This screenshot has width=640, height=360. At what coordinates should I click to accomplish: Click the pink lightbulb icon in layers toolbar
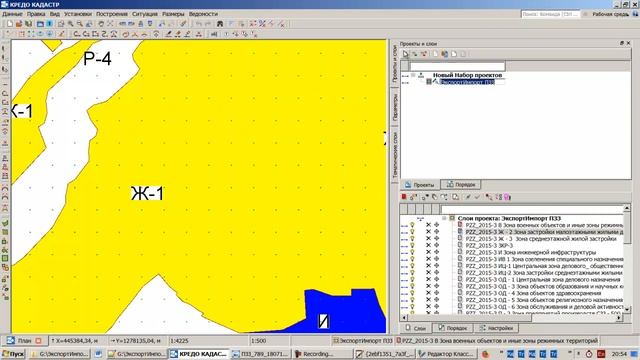507,197
